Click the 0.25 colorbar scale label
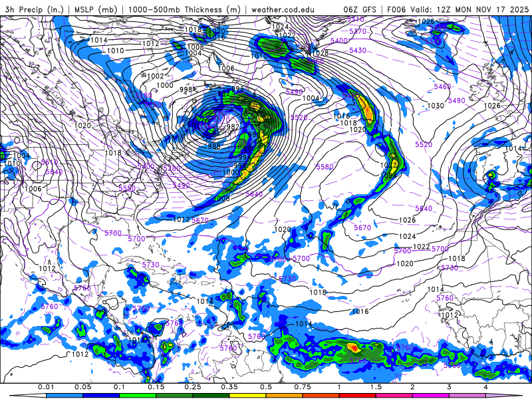 pos(193,387)
